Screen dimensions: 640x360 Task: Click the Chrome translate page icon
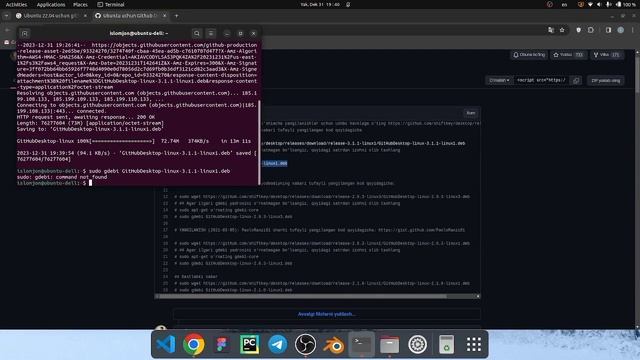pos(551,30)
